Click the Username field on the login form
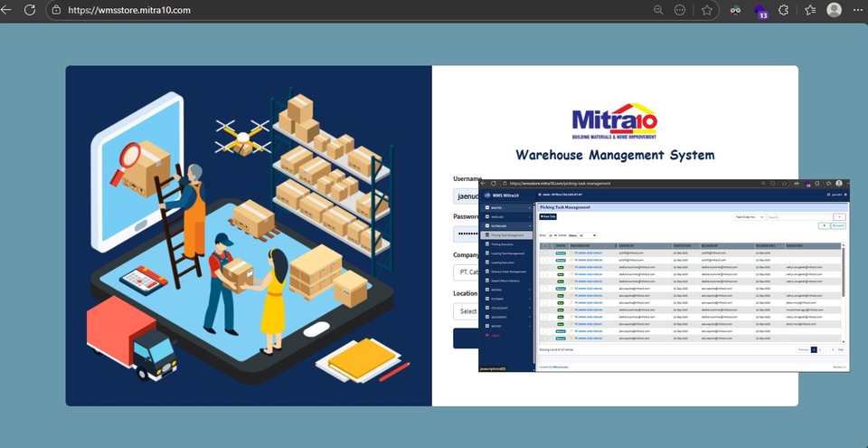Viewport: 868px width, 448px height. 467,195
